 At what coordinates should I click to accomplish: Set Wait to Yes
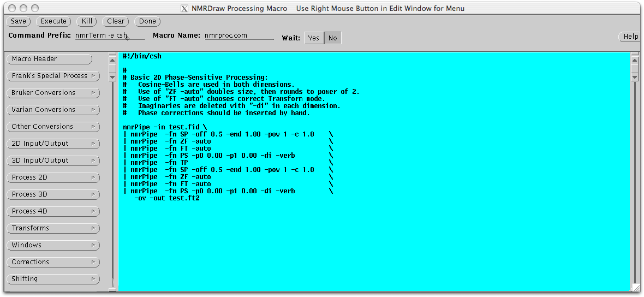[x=314, y=38]
